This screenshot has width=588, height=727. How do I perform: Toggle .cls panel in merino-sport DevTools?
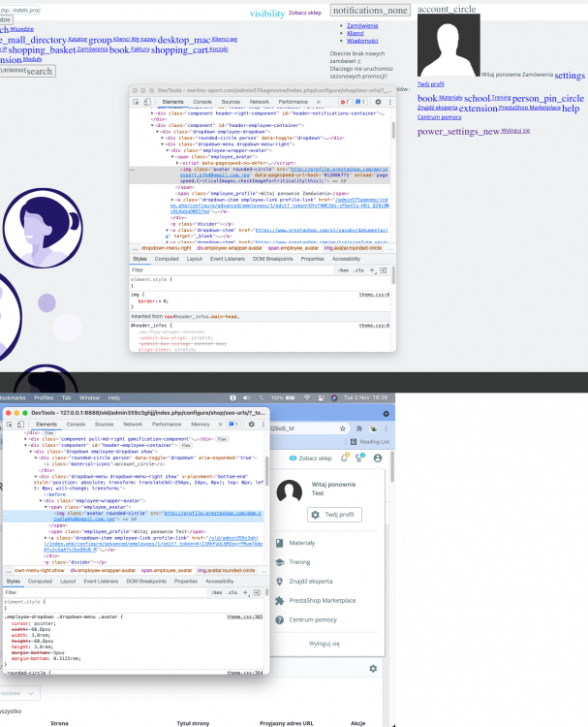pos(359,270)
